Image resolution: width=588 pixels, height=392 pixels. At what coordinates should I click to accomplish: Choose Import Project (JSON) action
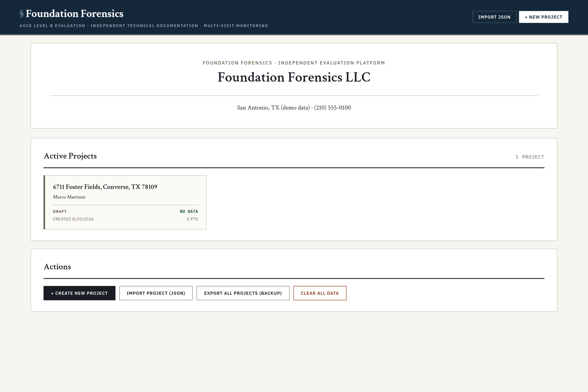[x=156, y=293]
